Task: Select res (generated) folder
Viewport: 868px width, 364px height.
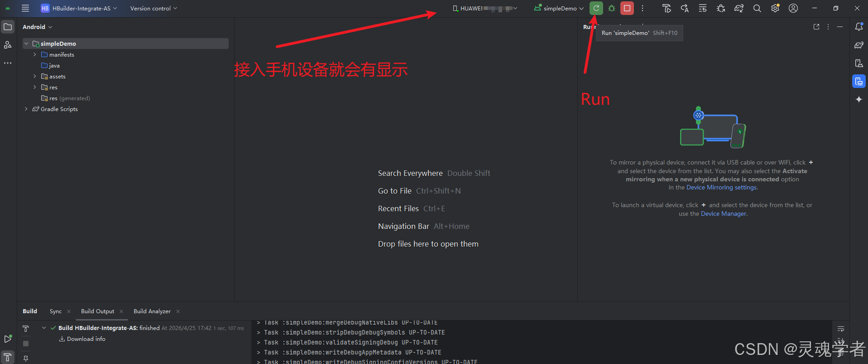Action: point(66,98)
